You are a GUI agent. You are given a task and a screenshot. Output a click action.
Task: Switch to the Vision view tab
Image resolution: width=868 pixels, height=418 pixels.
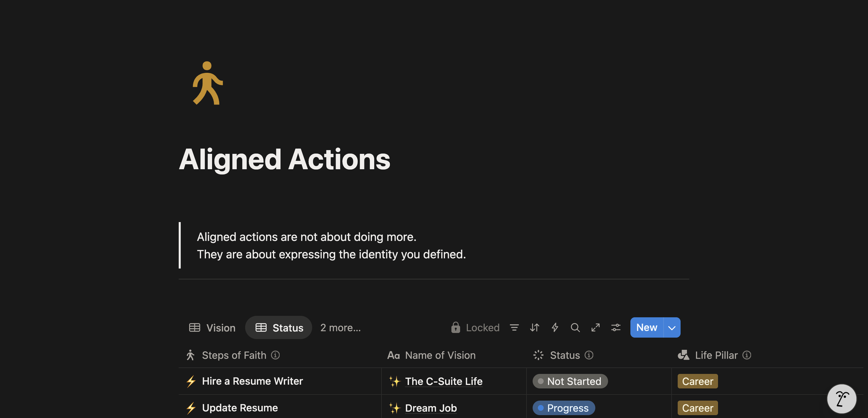point(212,328)
